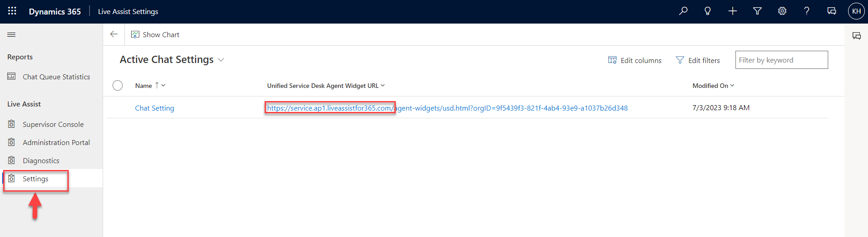Screen dimensions: 868x237
Task: Click the Dynamics 365 brand link
Action: 55,11
